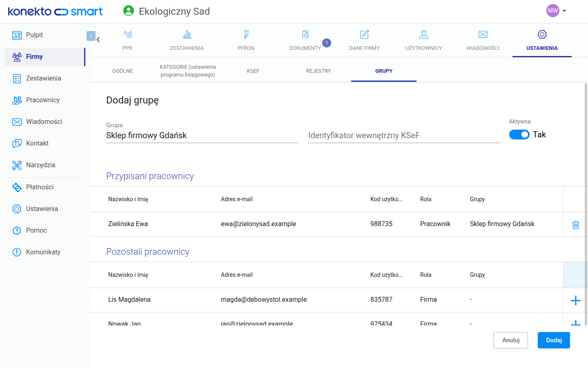Select Firmy in the sidebar
The width and height of the screenshot is (588, 368).
45,57
